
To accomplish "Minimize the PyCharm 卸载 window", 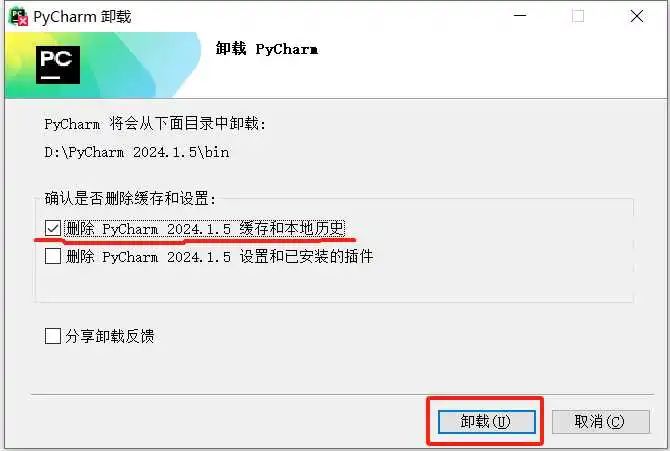I will point(520,16).
